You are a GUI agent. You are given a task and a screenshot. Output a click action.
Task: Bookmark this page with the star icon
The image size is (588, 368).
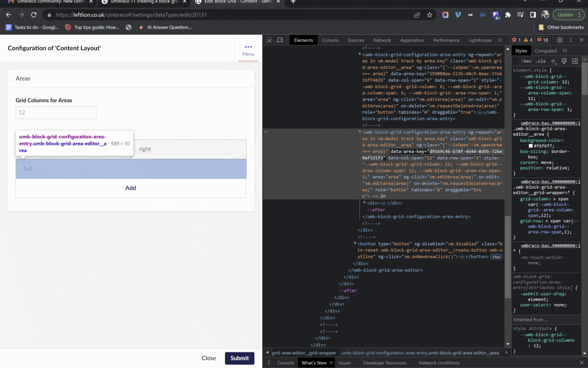pos(430,15)
